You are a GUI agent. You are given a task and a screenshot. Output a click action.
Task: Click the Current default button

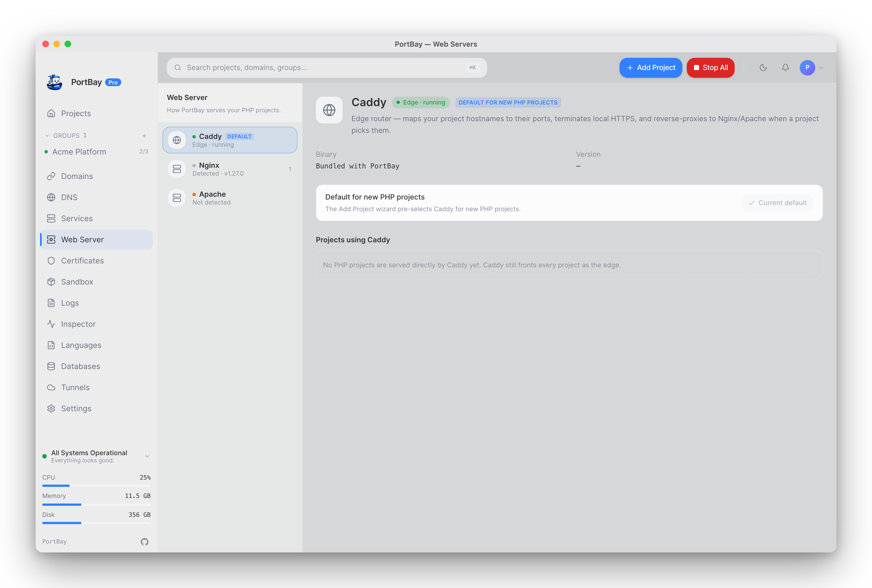(777, 203)
